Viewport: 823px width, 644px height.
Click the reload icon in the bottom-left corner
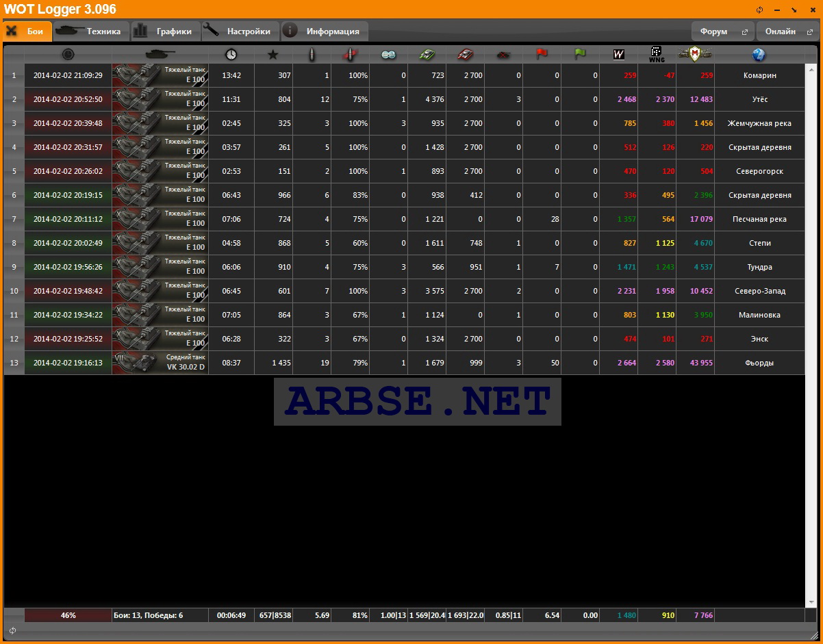coord(12,630)
